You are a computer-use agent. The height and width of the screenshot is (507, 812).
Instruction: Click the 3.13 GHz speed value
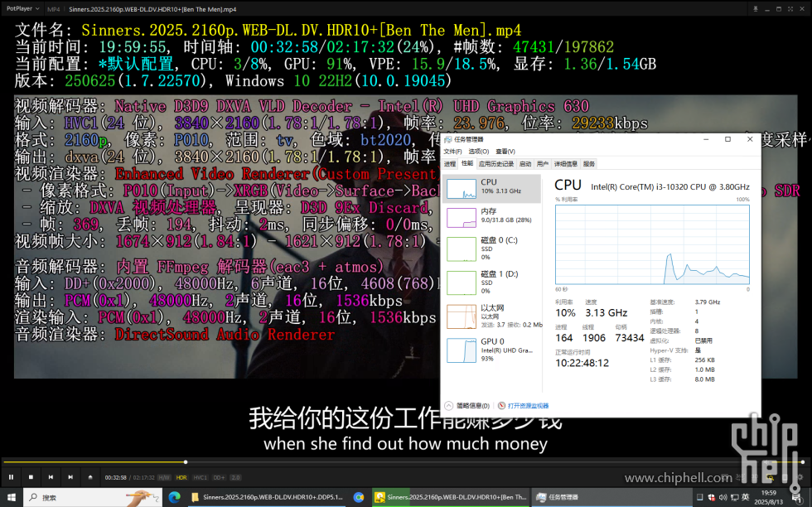coord(606,313)
